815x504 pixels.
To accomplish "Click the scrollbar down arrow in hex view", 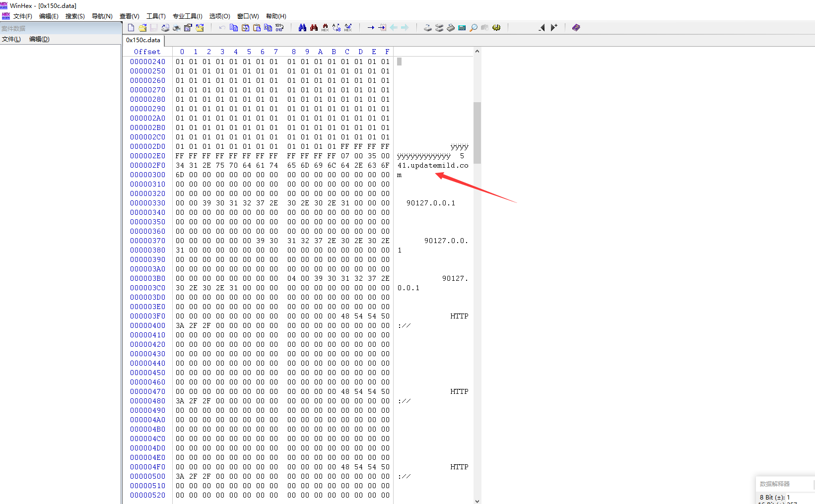I will [x=477, y=501].
